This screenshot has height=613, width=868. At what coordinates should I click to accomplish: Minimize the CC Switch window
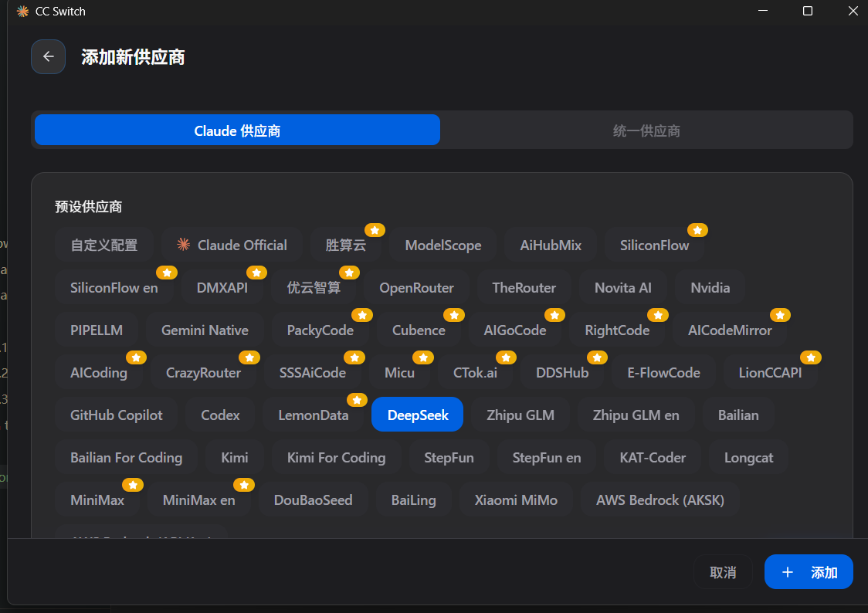763,11
